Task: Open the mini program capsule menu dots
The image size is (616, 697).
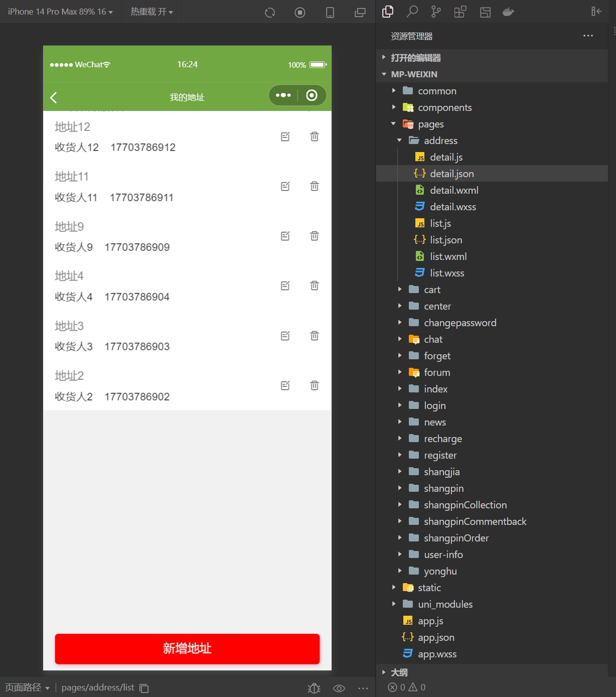Action: [283, 95]
